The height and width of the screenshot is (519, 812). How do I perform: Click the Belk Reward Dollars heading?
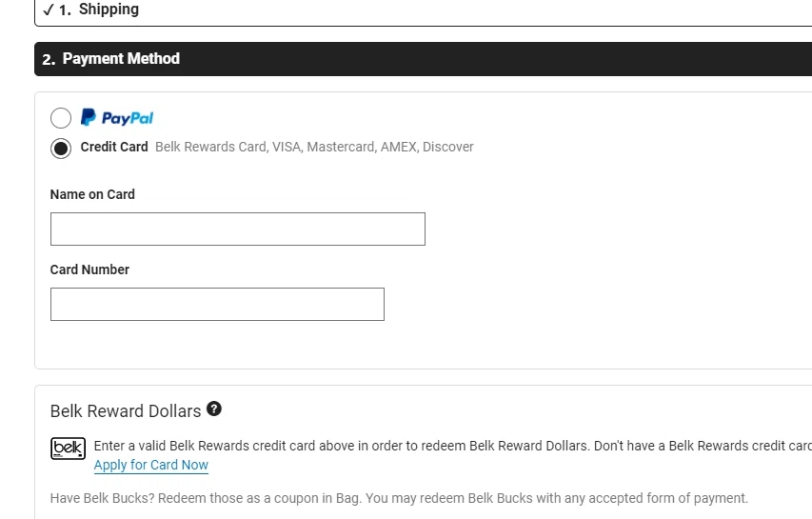click(126, 411)
